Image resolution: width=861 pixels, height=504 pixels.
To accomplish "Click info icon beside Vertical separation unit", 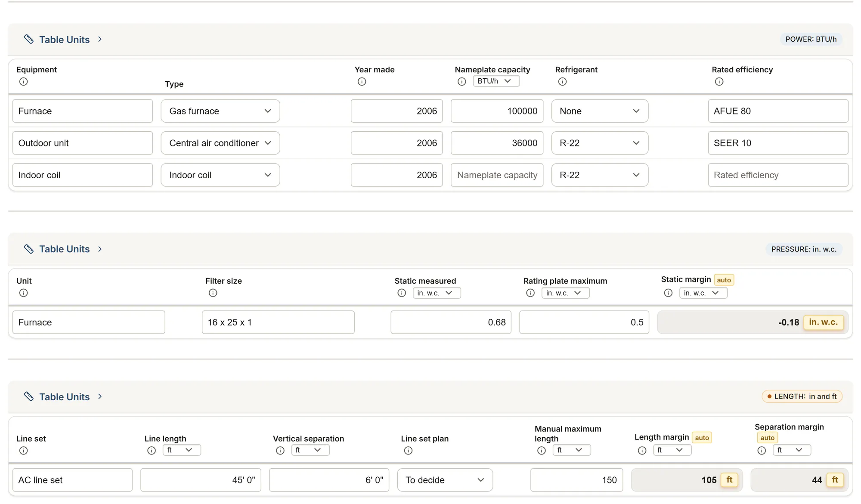I will pyautogui.click(x=280, y=450).
